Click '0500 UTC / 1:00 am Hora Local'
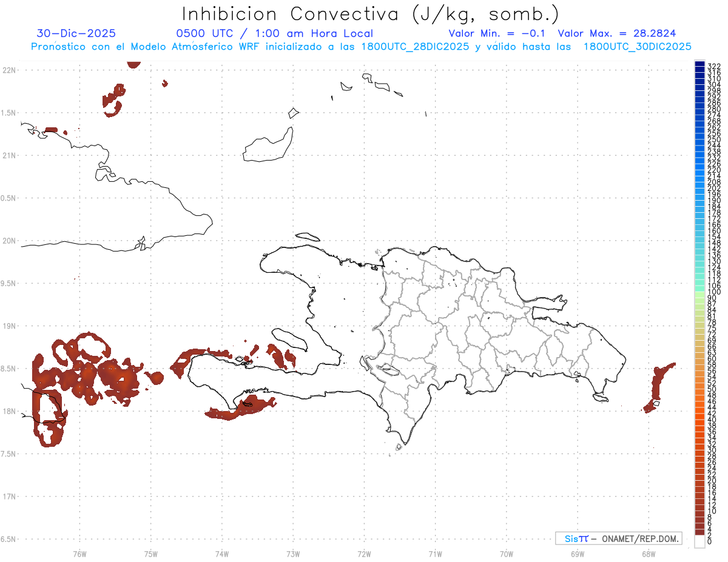This screenshot has height=562, width=728. tap(274, 33)
